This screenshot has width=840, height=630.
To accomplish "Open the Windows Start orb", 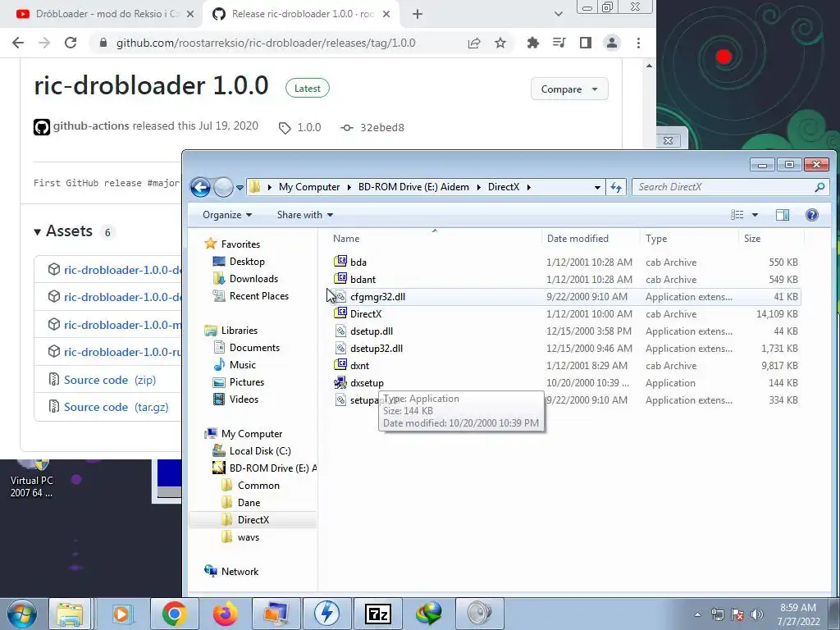I will [x=22, y=614].
